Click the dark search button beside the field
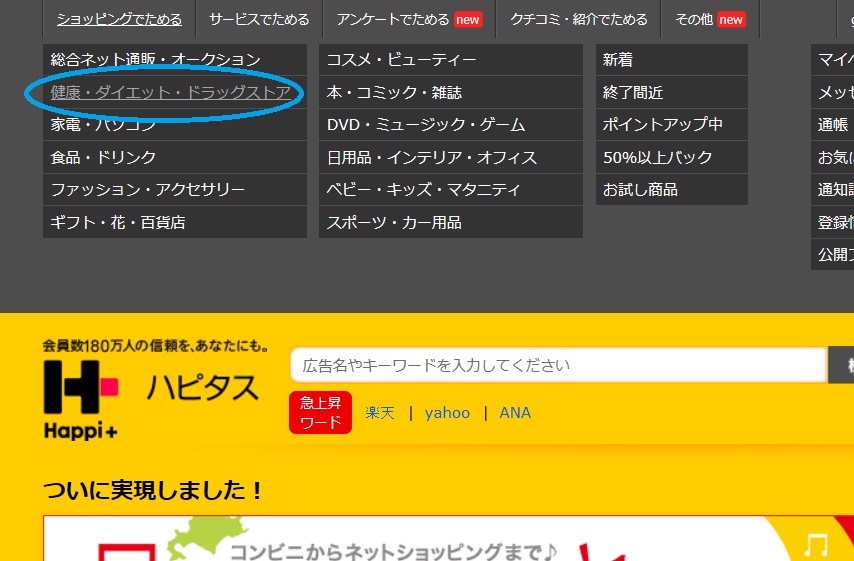Viewport: 854px width, 561px height. (x=841, y=365)
